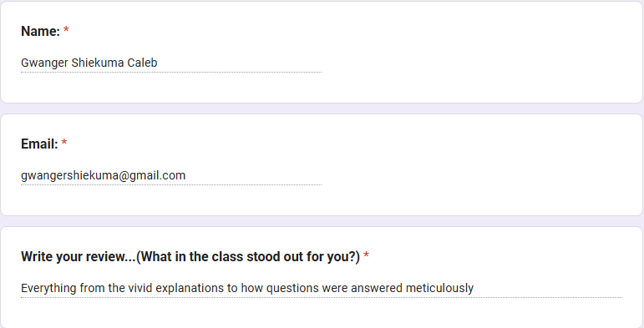This screenshot has width=644, height=328.
Task: Select the review answer text field
Action: coord(322,288)
